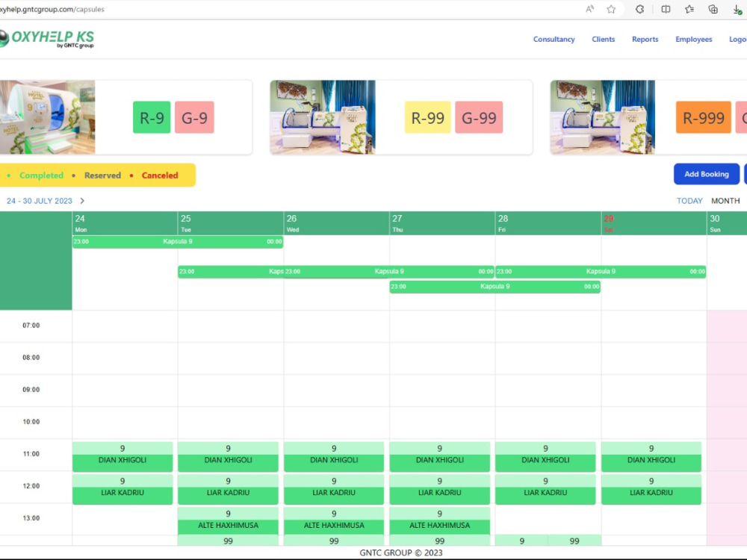Viewport: 747px width, 560px height.
Task: Open Friday 12:00 LIAR KADRIU booking
Action: (545, 489)
